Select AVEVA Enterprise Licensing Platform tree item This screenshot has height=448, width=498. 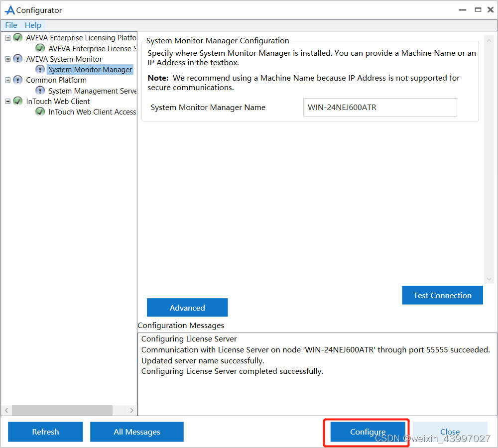tap(81, 38)
